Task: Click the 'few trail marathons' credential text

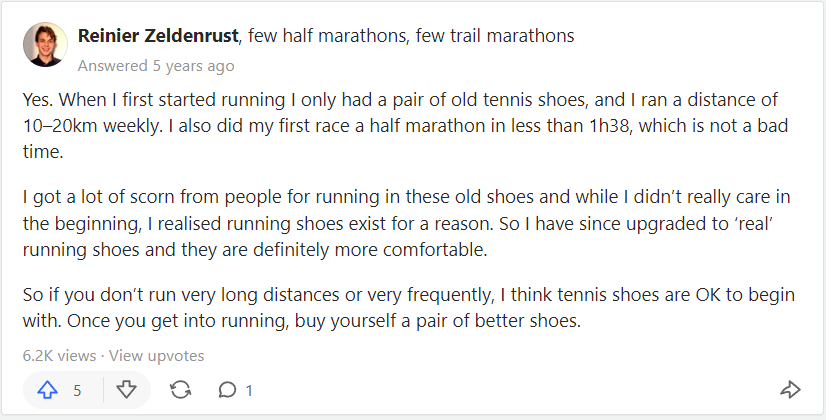Action: click(495, 36)
